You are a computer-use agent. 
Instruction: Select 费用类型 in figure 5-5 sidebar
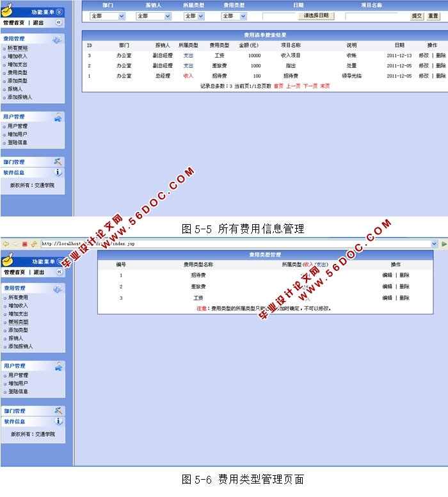coord(17,72)
